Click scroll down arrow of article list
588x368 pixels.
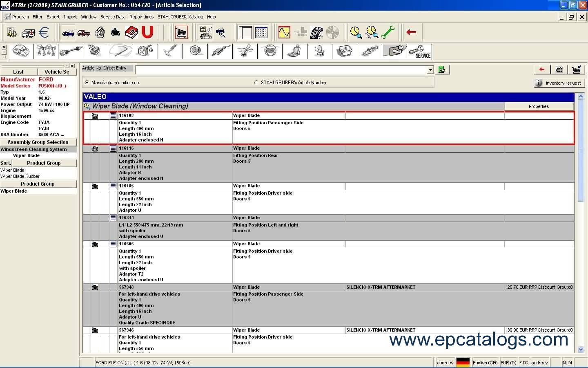tap(581, 349)
